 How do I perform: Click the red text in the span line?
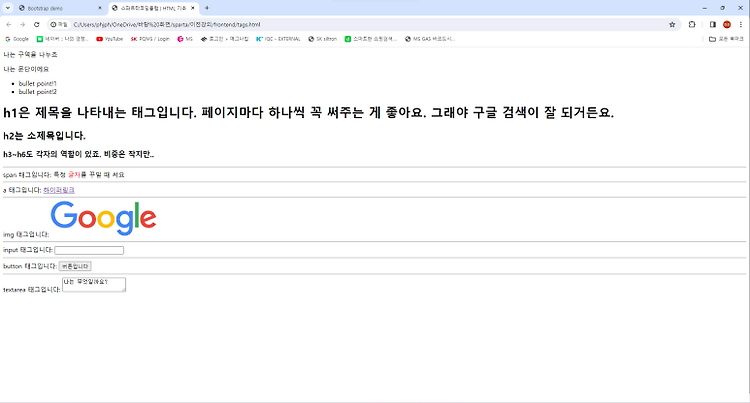pyautogui.click(x=74, y=175)
